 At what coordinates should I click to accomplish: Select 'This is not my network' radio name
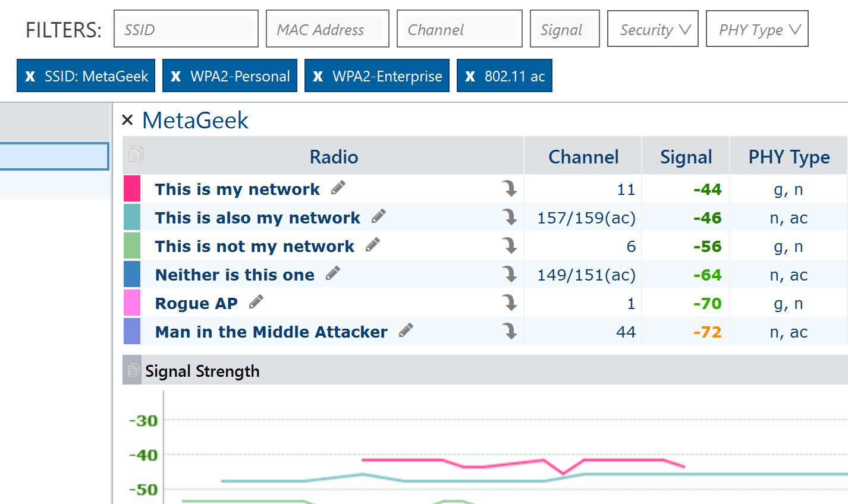(x=255, y=246)
